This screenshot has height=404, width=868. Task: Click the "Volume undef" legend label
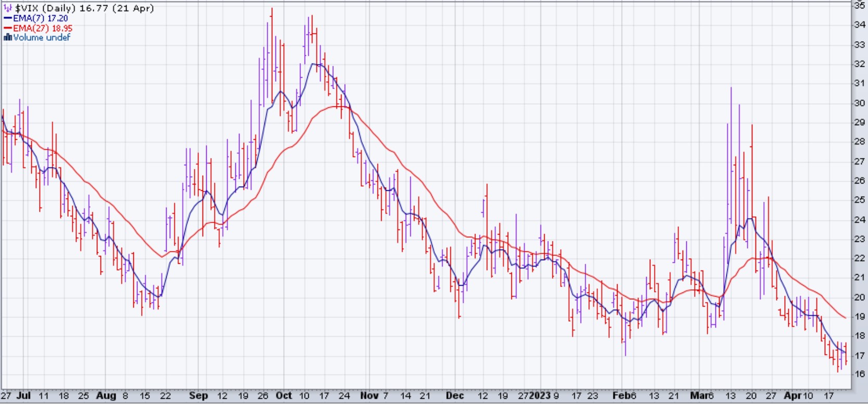coord(42,38)
